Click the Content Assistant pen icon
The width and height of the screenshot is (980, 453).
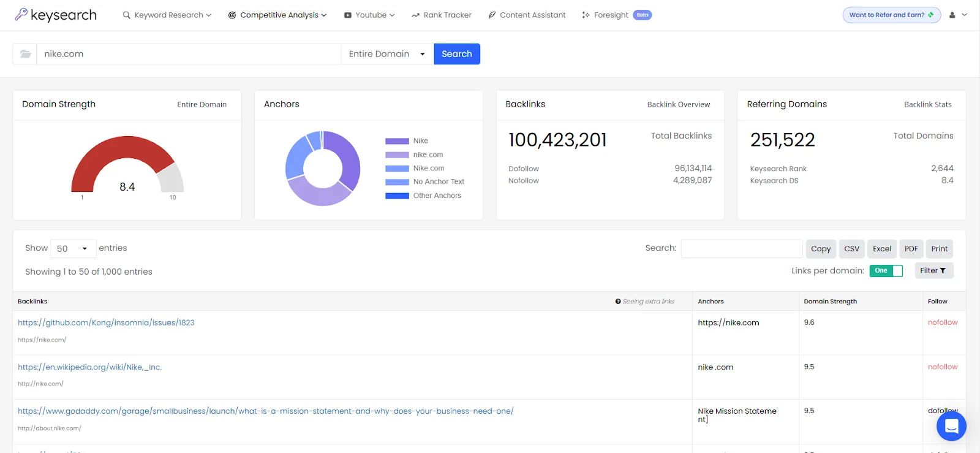click(492, 15)
